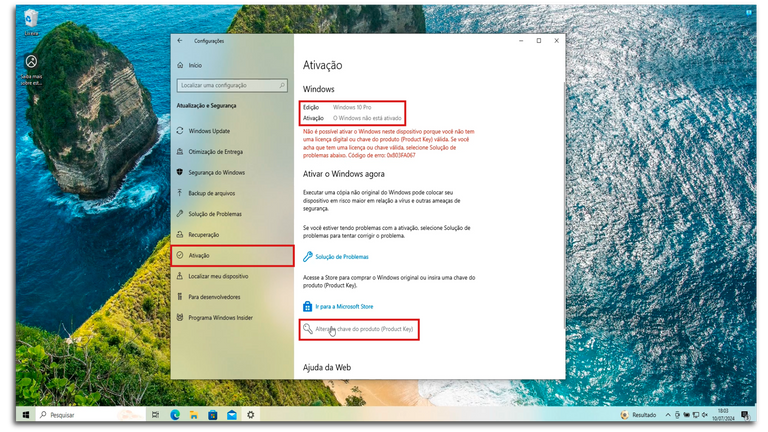768x432 pixels.
Task: Open the notification center icon
Action: pyautogui.click(x=744, y=415)
